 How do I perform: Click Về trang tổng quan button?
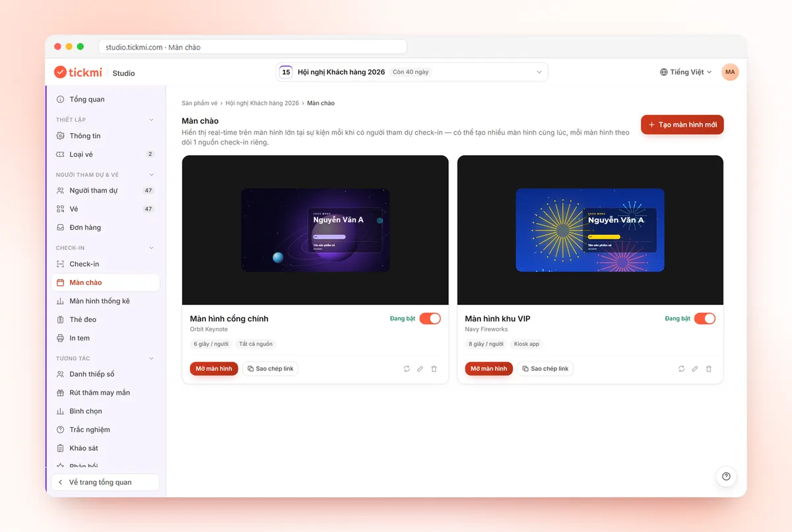tap(106, 482)
